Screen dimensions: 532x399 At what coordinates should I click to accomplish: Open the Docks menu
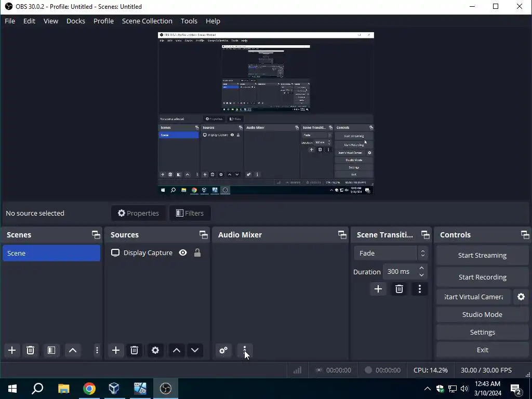[76, 21]
